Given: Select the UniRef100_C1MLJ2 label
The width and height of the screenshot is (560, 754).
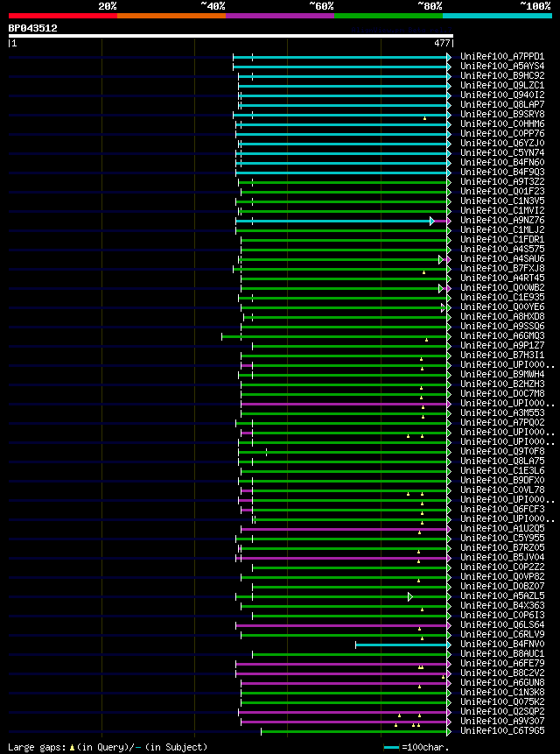Looking at the screenshot, I should 502,229.
